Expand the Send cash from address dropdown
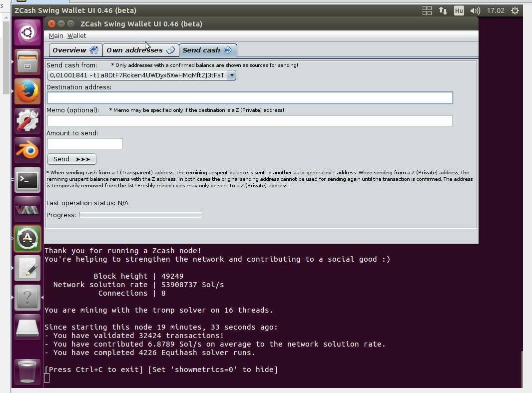Image resolution: width=532 pixels, height=393 pixels. 232,75
